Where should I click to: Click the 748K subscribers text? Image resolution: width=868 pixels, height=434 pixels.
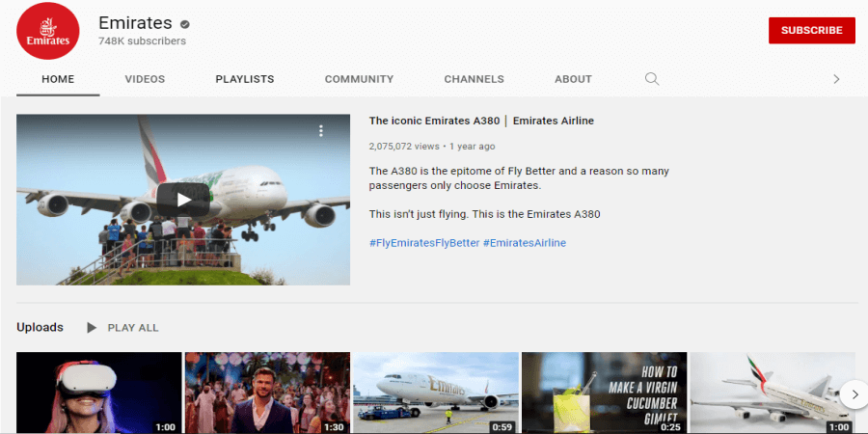(x=143, y=41)
